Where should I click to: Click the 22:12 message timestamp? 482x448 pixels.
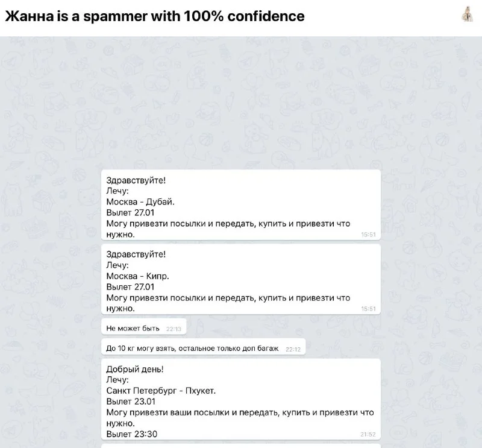293,349
